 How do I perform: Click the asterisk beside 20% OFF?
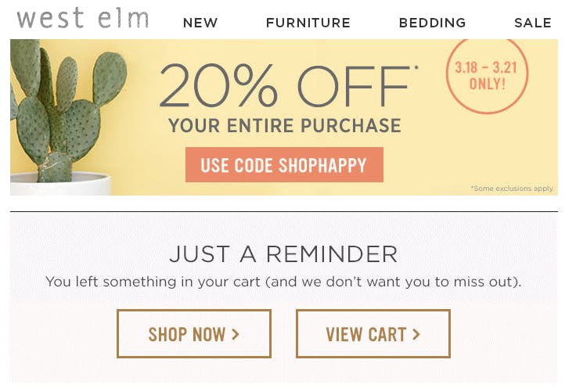click(416, 69)
